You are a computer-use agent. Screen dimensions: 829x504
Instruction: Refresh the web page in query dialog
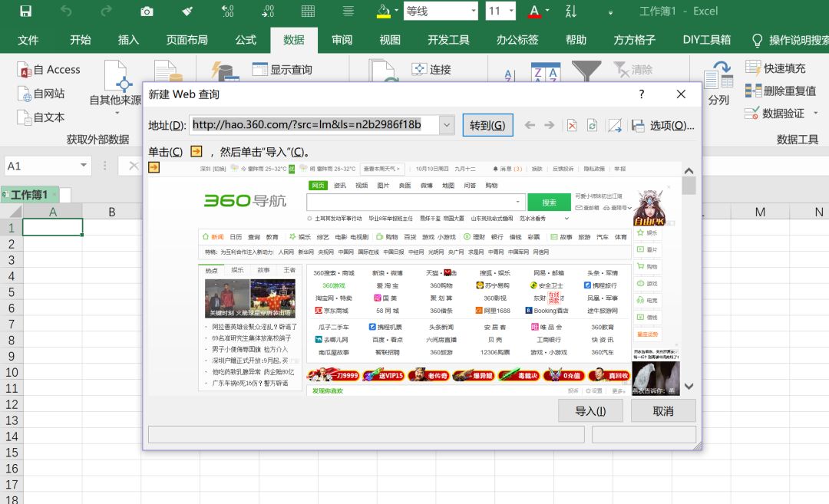tap(592, 125)
